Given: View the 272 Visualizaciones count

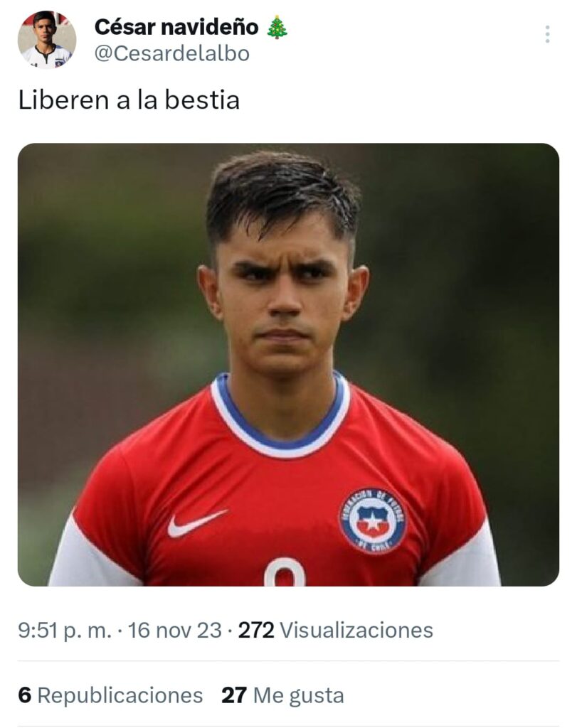Looking at the screenshot, I should pyautogui.click(x=335, y=631).
